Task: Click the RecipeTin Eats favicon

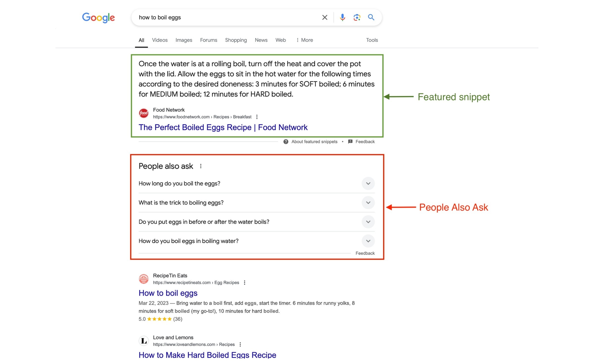Action: coord(144,279)
